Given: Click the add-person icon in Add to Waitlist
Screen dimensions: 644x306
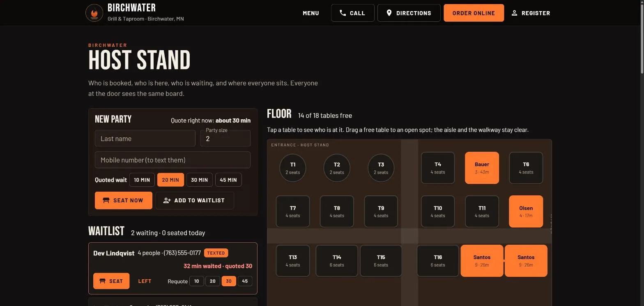Looking at the screenshot, I should (x=167, y=200).
